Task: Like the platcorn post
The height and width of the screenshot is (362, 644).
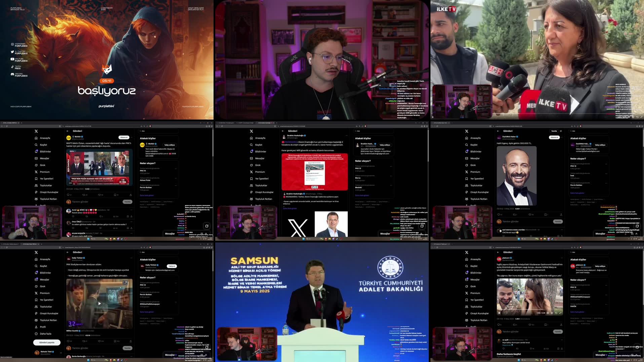Action: (x=530, y=325)
